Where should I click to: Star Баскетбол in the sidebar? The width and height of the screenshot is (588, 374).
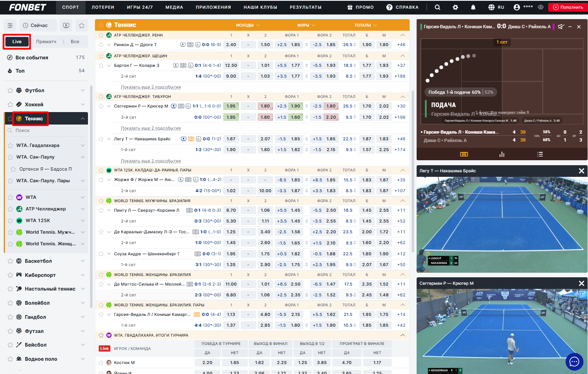[10, 261]
